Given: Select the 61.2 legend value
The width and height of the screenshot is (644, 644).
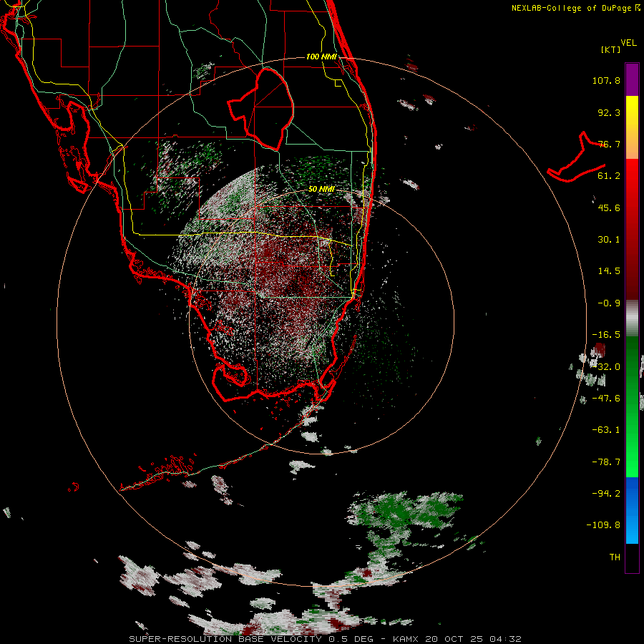Looking at the screenshot, I should tap(609, 176).
